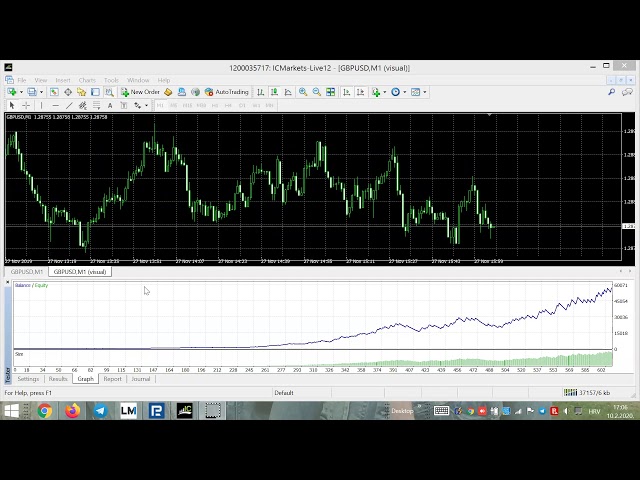The width and height of the screenshot is (640, 480).
Task: Zoom in on the chart
Action: pyautogui.click(x=304, y=92)
